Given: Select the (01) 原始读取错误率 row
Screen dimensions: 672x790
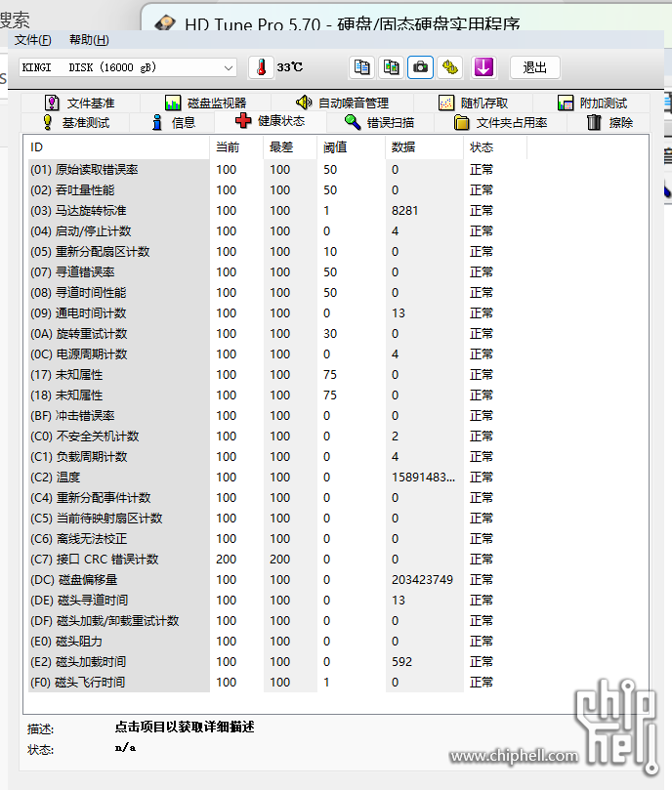Looking at the screenshot, I should tap(277, 170).
